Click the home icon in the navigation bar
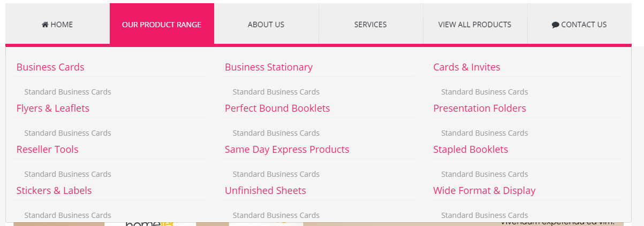 pyautogui.click(x=45, y=25)
